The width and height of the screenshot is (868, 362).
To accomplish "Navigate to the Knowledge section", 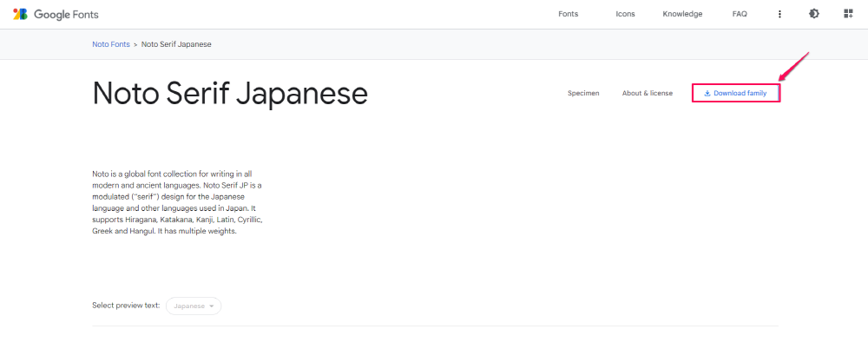I will (682, 14).
